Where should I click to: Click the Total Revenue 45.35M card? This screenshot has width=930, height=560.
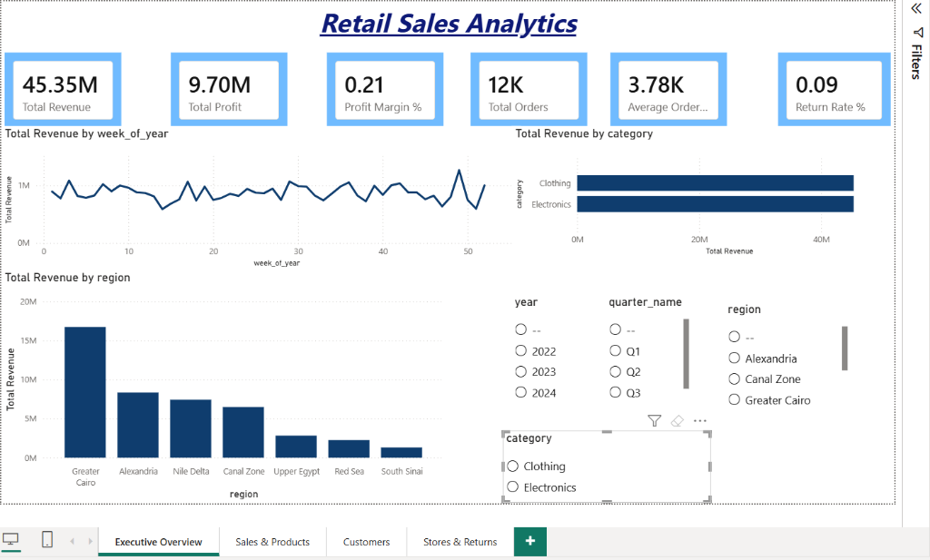coord(63,90)
